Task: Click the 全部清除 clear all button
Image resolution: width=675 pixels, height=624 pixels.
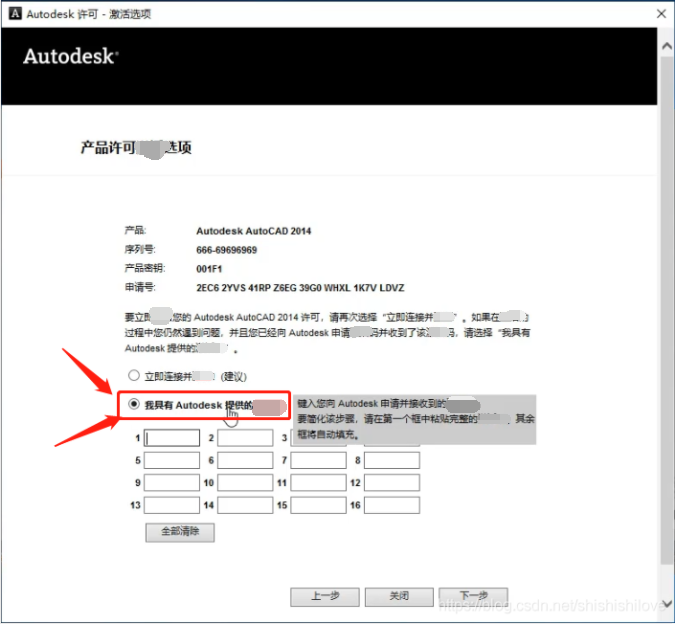Action: click(180, 532)
